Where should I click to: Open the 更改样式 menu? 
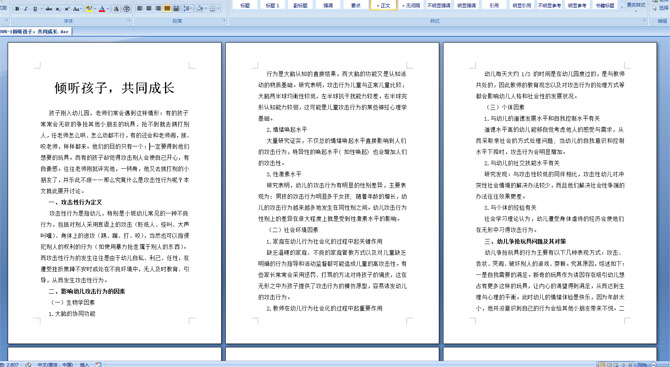point(636,6)
